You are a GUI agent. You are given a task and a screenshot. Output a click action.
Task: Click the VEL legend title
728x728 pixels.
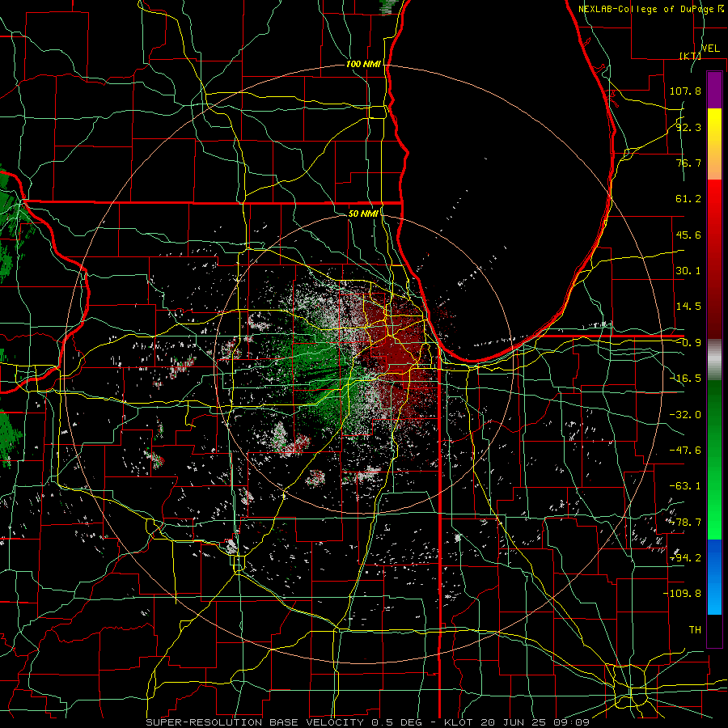(x=710, y=49)
